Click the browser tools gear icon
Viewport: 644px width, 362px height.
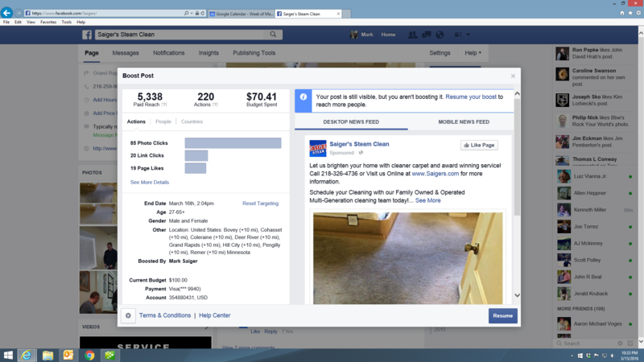point(638,13)
